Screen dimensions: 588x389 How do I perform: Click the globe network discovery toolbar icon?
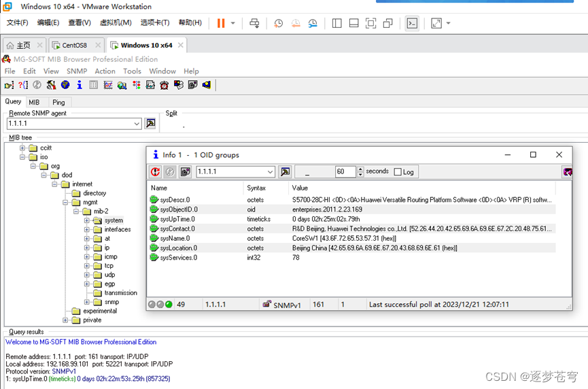[65, 85]
